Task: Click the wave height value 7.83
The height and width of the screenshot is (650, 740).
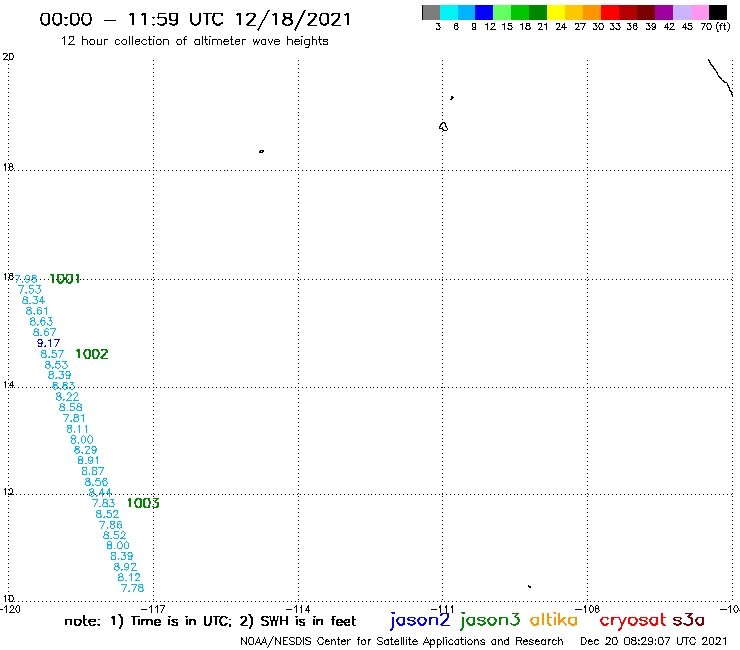Action: [x=103, y=503]
